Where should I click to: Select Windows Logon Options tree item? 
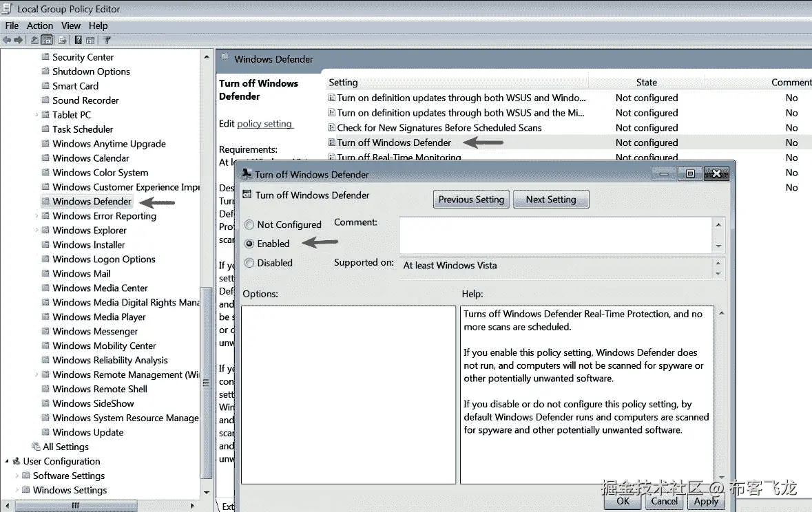click(103, 259)
